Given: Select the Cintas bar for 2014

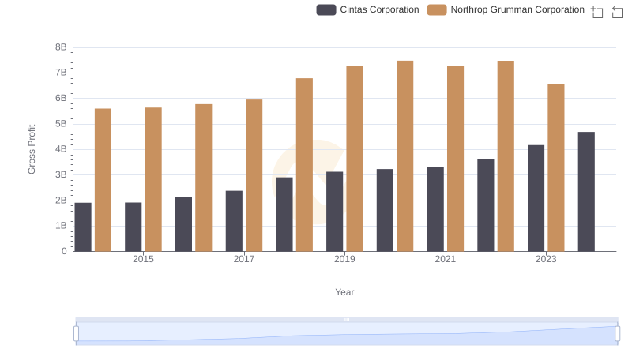Looking at the screenshot, I should coord(83,227).
